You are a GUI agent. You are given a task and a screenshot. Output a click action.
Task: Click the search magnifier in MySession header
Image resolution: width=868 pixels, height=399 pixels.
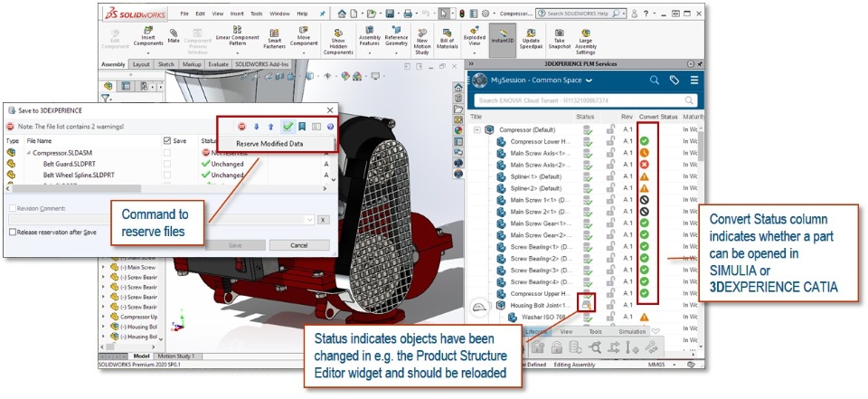click(655, 81)
